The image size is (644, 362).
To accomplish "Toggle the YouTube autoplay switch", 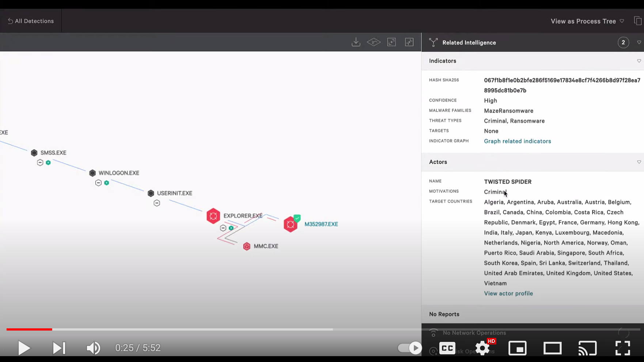I will (410, 348).
